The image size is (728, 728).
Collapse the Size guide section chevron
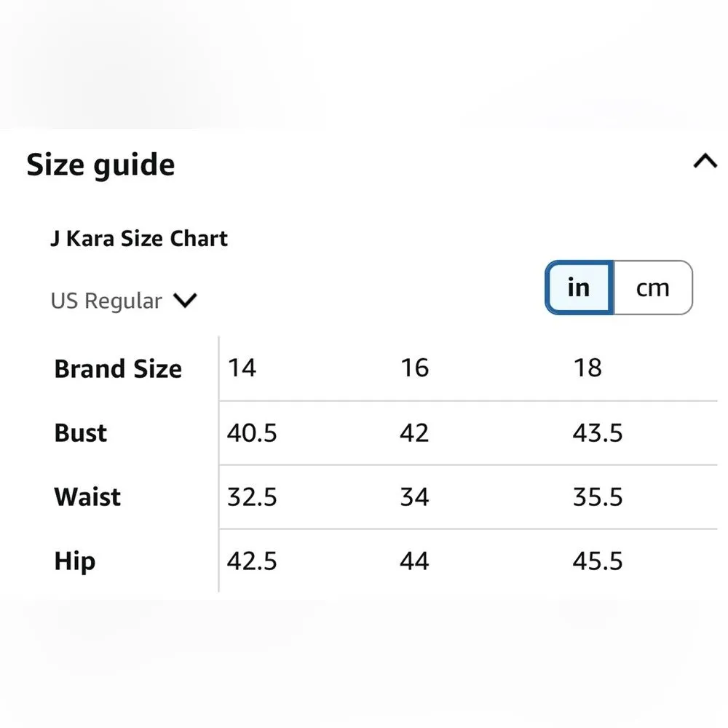coord(705,162)
